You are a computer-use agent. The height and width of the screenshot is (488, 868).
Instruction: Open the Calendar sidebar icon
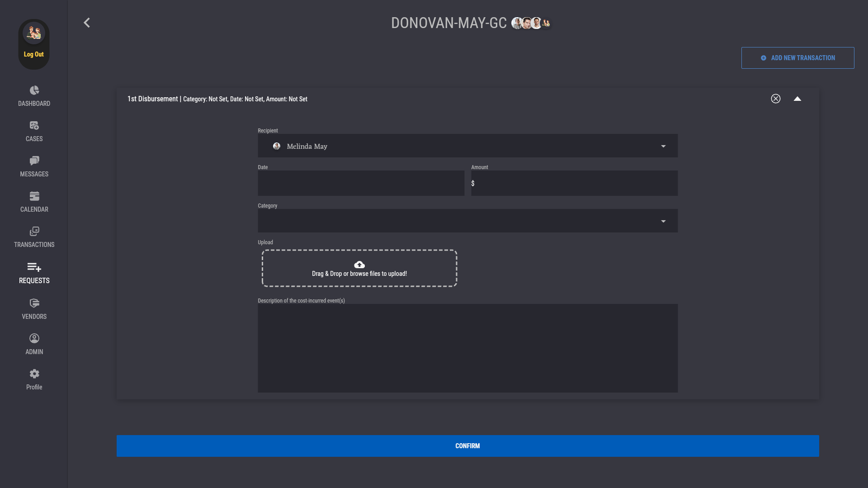[34, 196]
